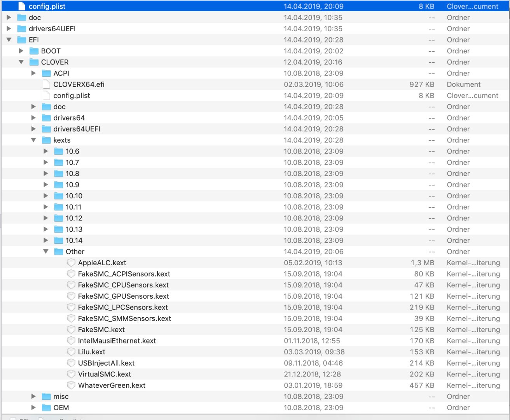The height and width of the screenshot is (420, 510).
Task: Select the WhateverGreen.kext icon
Action: 71,385
